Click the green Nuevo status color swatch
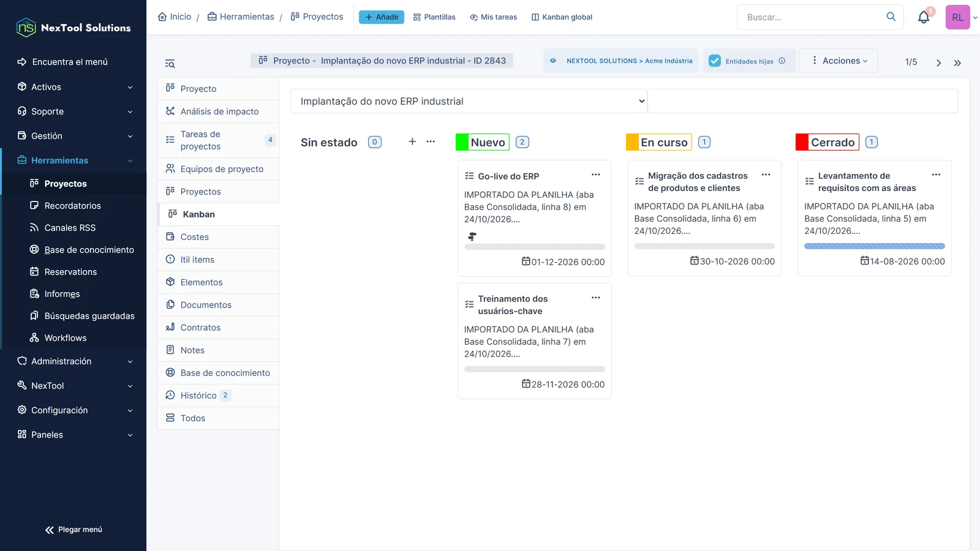 coord(462,142)
